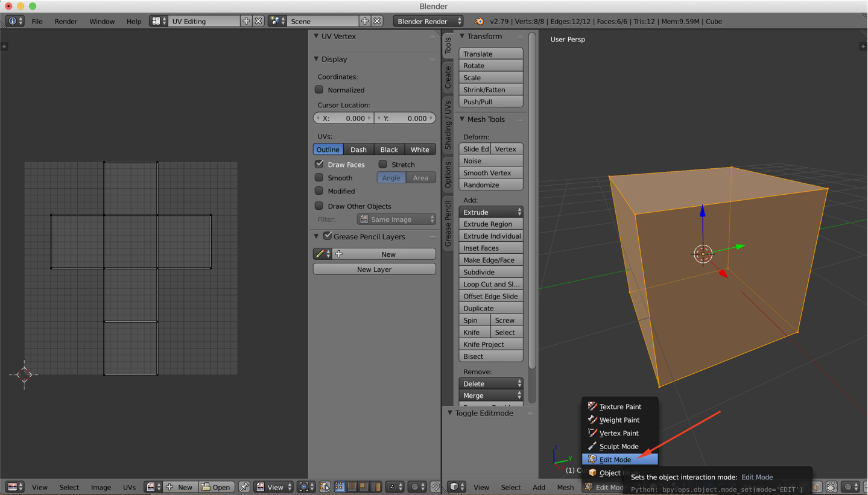Select Edit Mode in mode menu
This screenshot has width=868, height=495.
[620, 459]
